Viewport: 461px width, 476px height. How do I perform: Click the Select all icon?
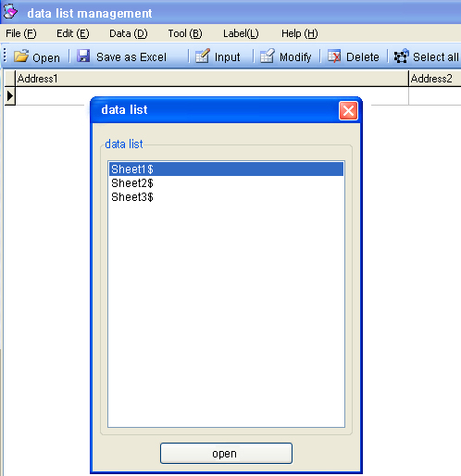click(x=401, y=56)
